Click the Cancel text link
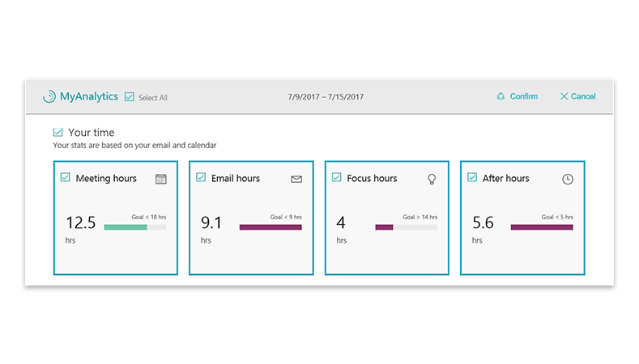Image resolution: width=639 pixels, height=364 pixels. 583,96
